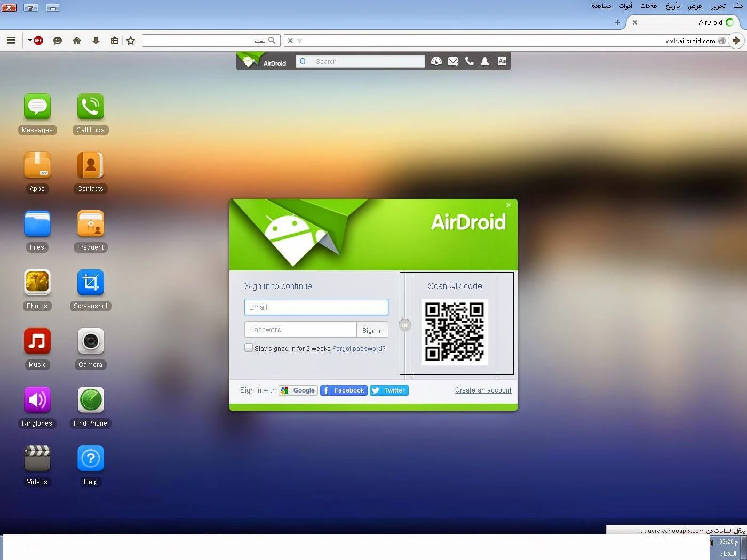The image size is (747, 560).
Task: Click the QR code image
Action: (x=455, y=332)
